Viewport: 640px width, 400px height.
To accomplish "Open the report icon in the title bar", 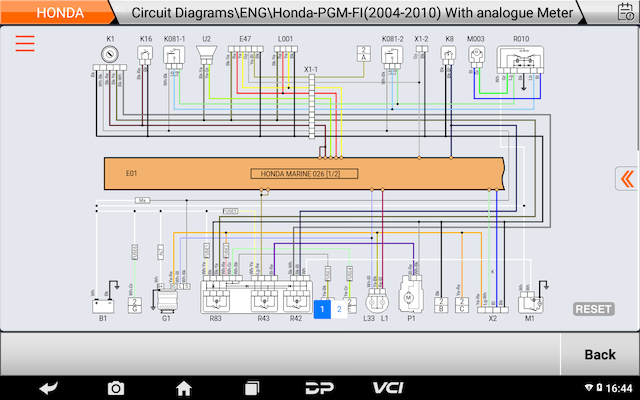I will [x=625, y=11].
